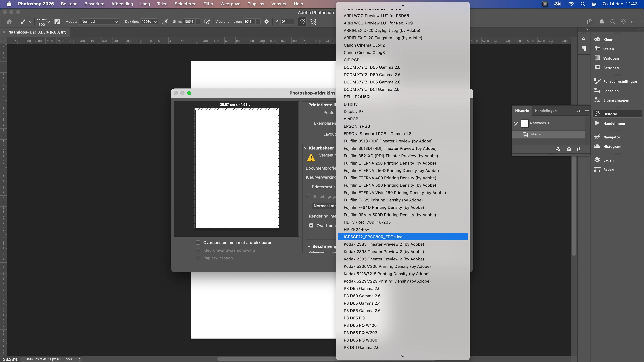
Task: Enable Overeenstemmen met afdrukkleuren checkbox
Action: [x=198, y=243]
